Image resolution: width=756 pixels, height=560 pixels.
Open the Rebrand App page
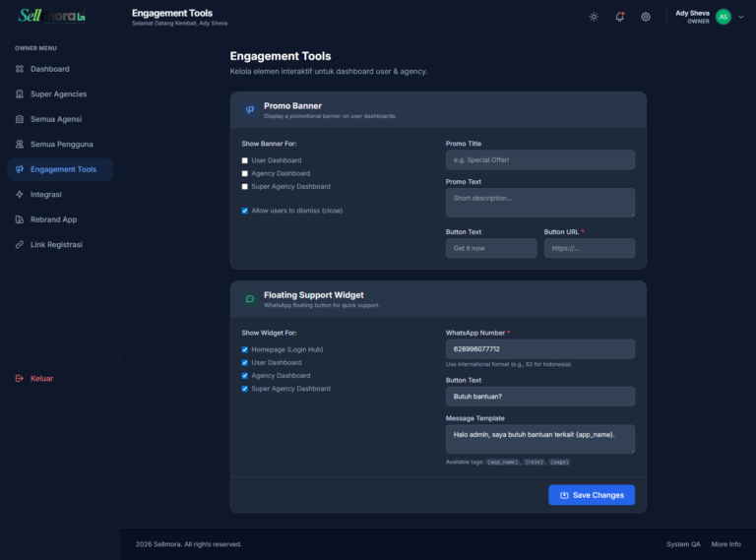coord(53,219)
